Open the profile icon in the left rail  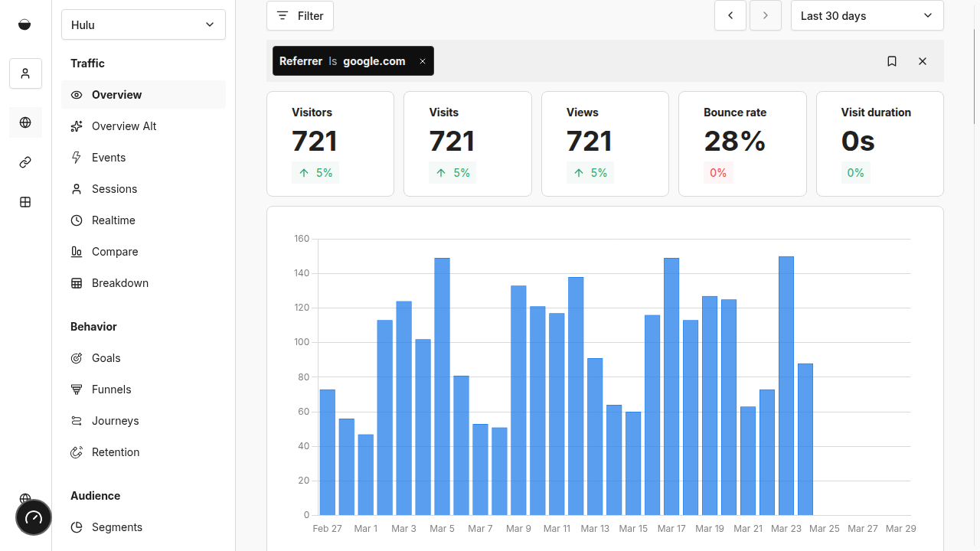coord(25,73)
